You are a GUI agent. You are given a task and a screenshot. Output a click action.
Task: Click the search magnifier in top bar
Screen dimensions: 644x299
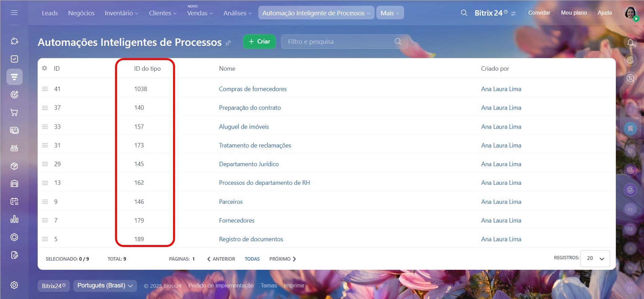click(464, 13)
